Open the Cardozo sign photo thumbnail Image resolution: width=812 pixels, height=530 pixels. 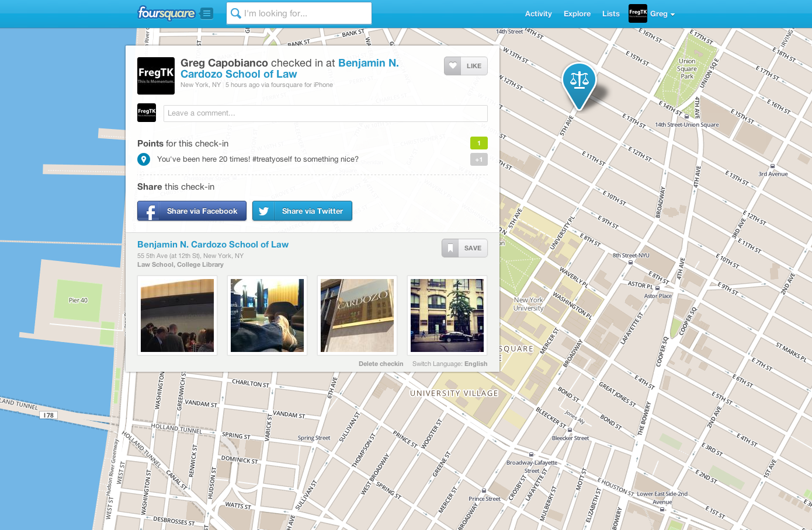click(357, 315)
